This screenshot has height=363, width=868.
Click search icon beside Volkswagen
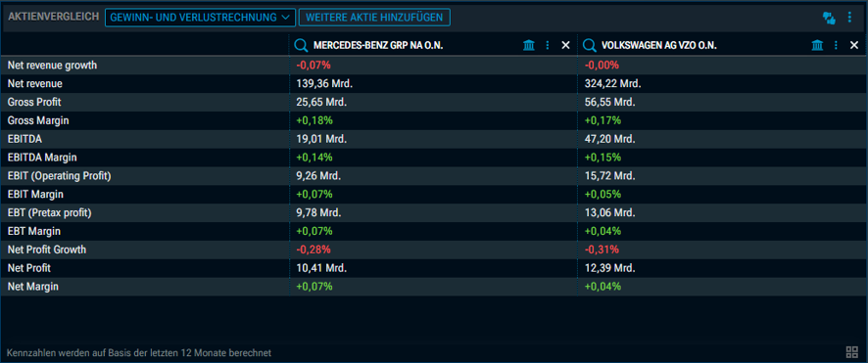pyautogui.click(x=590, y=46)
